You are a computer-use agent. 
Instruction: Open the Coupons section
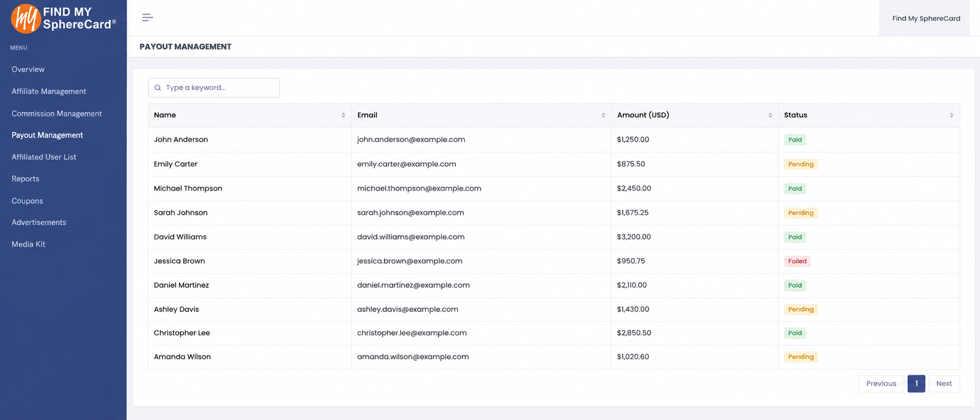pyautogui.click(x=27, y=201)
